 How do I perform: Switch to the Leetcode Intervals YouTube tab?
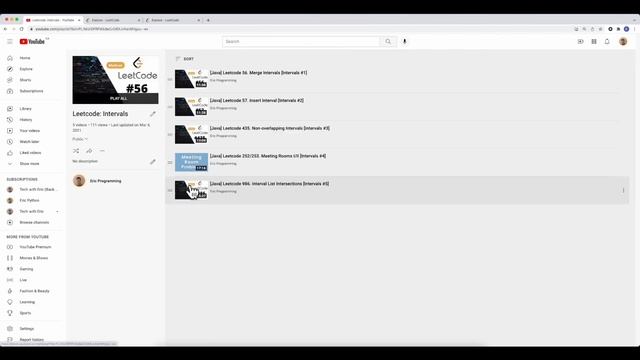(53, 20)
